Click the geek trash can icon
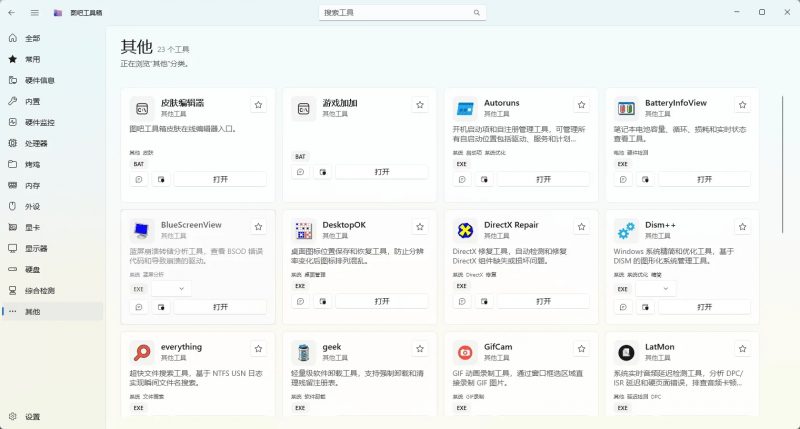 point(304,352)
